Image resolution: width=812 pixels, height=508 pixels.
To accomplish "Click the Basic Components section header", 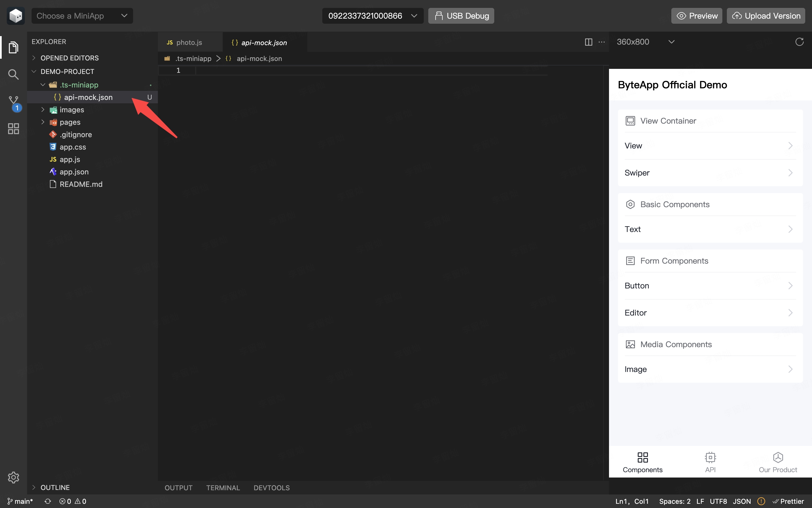I will click(x=710, y=204).
